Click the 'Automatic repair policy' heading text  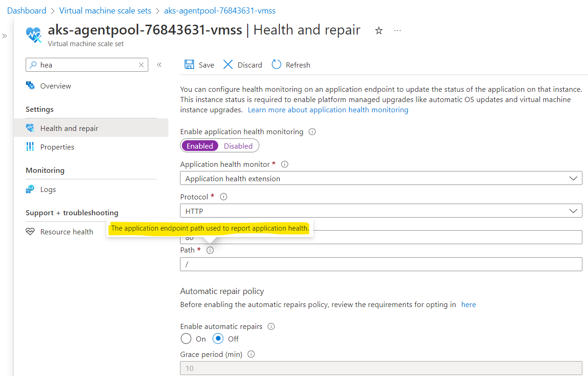[x=222, y=291]
